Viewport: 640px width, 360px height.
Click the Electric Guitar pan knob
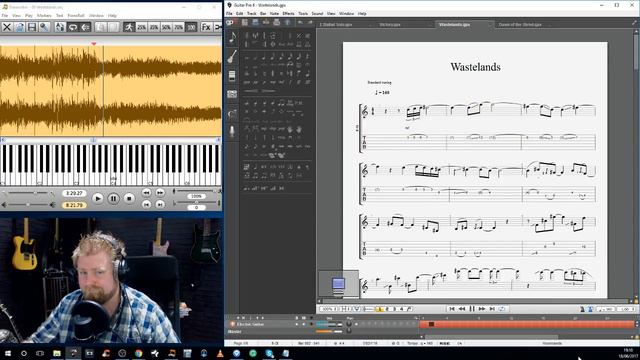(x=349, y=324)
